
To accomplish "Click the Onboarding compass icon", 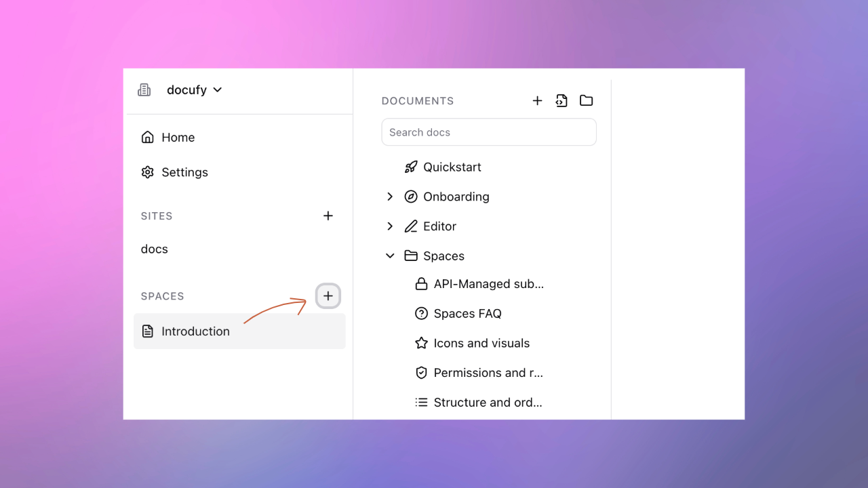I will [x=411, y=197].
